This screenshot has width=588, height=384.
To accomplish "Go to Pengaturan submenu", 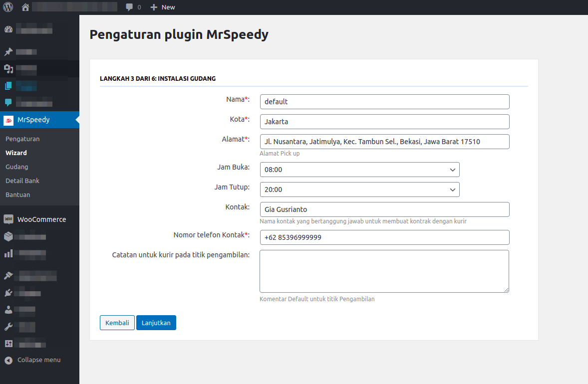I will coord(22,139).
